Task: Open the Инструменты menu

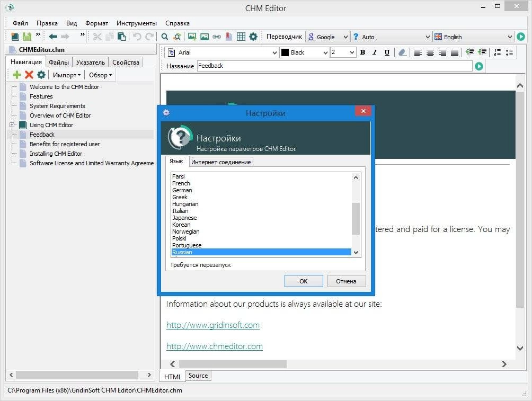Action: coord(136,23)
